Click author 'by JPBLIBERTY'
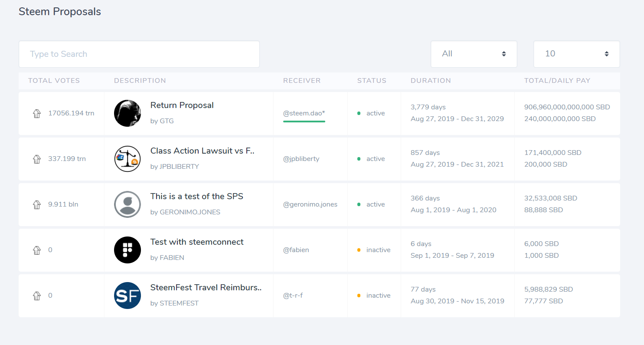Viewport: 644px width, 345px height. (175, 167)
